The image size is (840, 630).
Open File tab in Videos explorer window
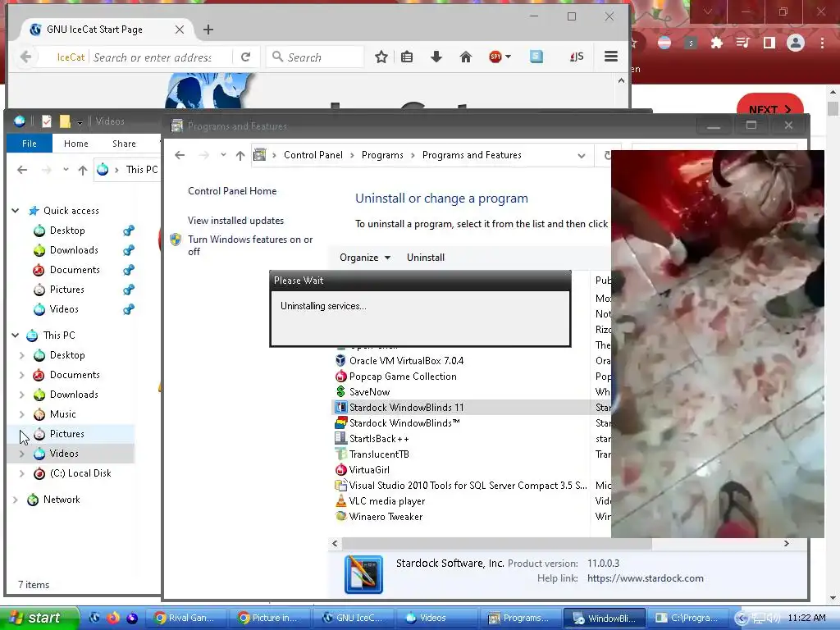[x=30, y=144]
